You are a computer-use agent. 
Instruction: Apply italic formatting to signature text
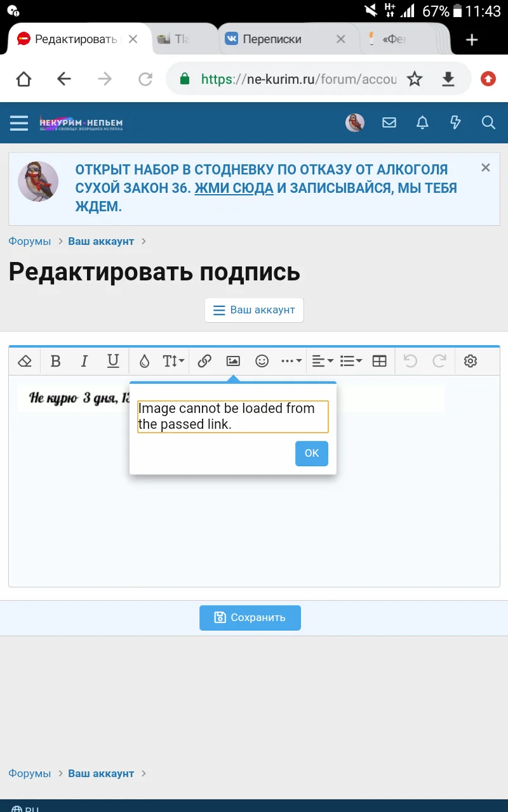tap(84, 360)
